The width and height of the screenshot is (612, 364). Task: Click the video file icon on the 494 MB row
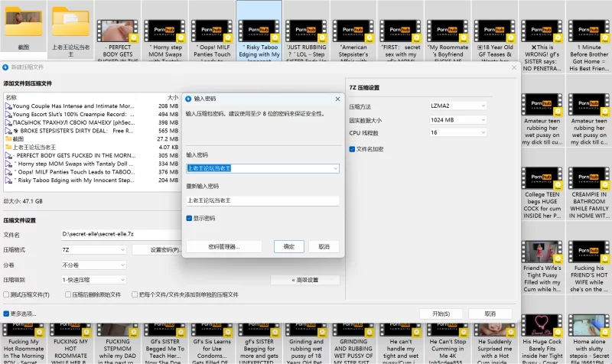(8, 114)
